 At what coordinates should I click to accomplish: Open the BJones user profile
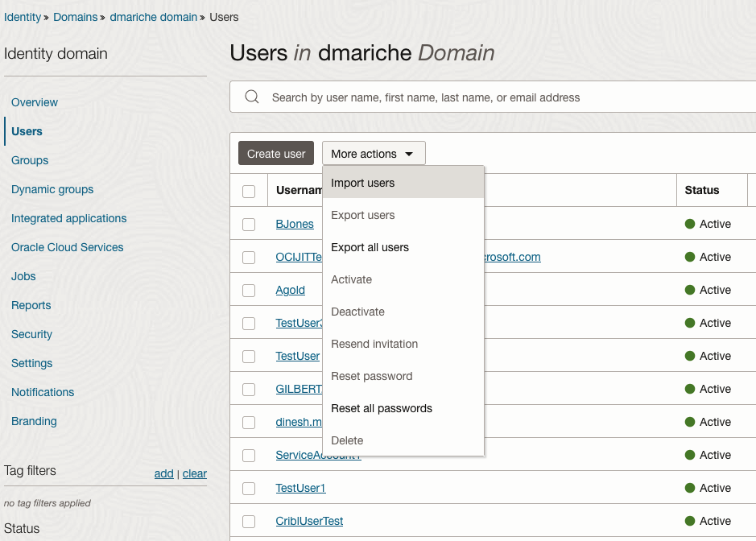click(x=295, y=224)
